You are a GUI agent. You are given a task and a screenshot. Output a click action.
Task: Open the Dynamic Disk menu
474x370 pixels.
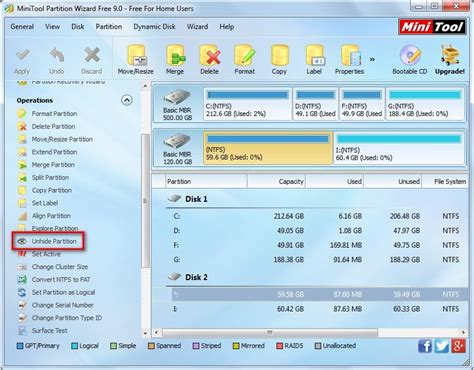(154, 27)
